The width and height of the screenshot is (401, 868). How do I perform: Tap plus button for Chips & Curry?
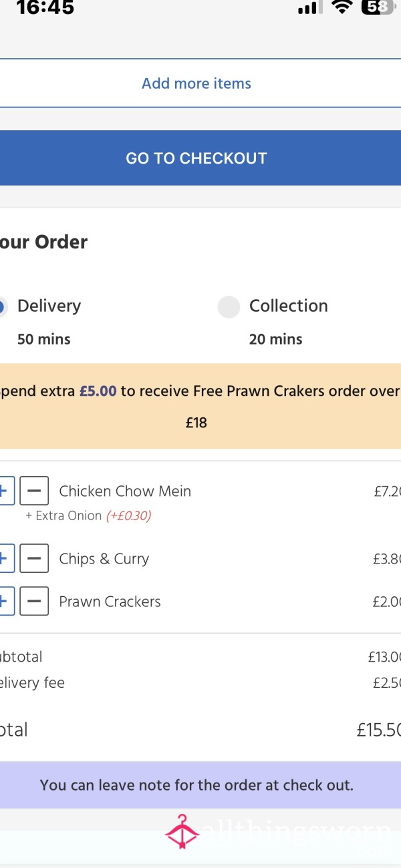pos(5,559)
